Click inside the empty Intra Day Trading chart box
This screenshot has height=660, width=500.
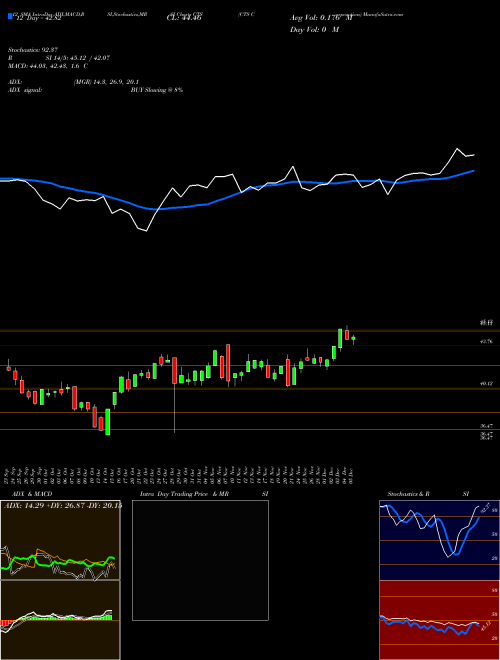(x=200, y=560)
